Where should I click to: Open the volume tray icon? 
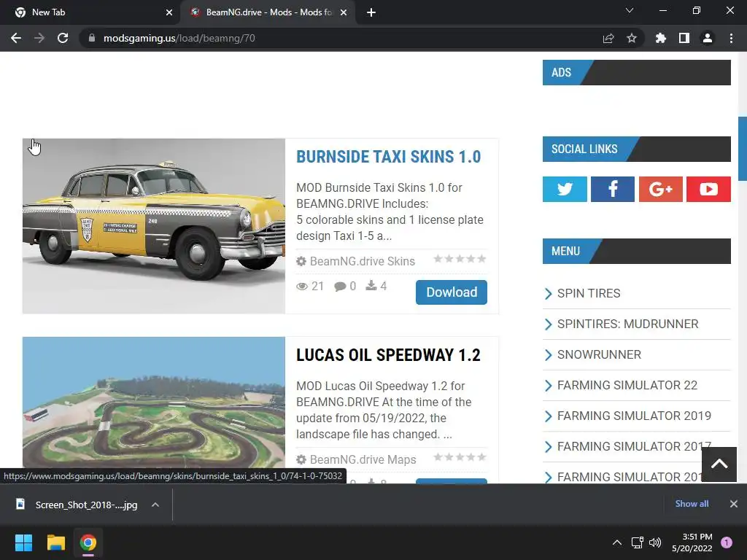[655, 542]
